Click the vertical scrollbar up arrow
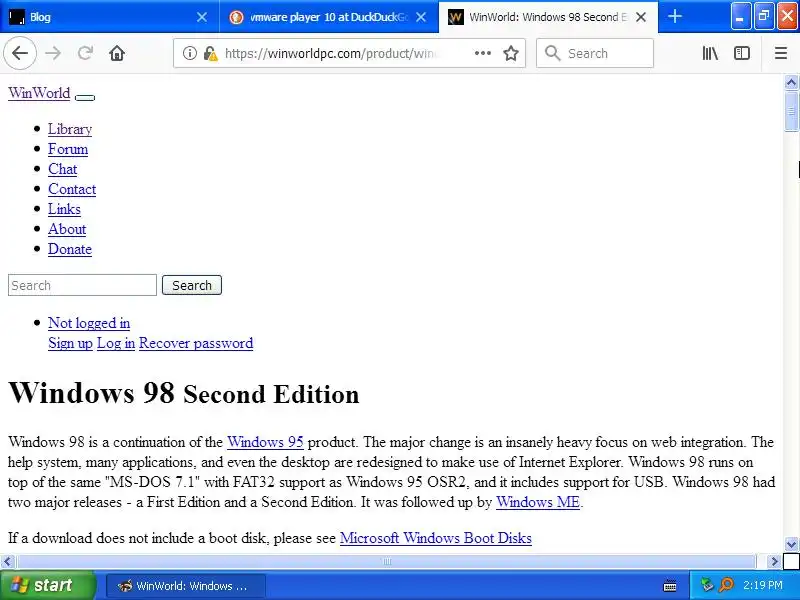 tap(791, 82)
